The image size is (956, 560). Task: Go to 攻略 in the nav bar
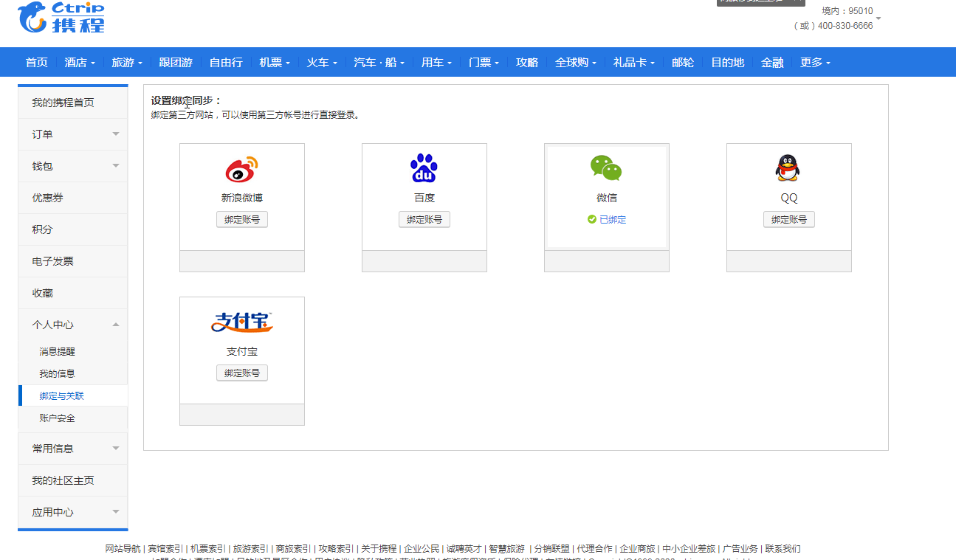click(527, 63)
